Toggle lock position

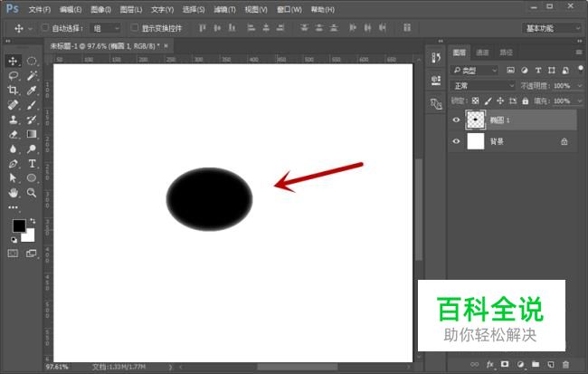pyautogui.click(x=500, y=101)
